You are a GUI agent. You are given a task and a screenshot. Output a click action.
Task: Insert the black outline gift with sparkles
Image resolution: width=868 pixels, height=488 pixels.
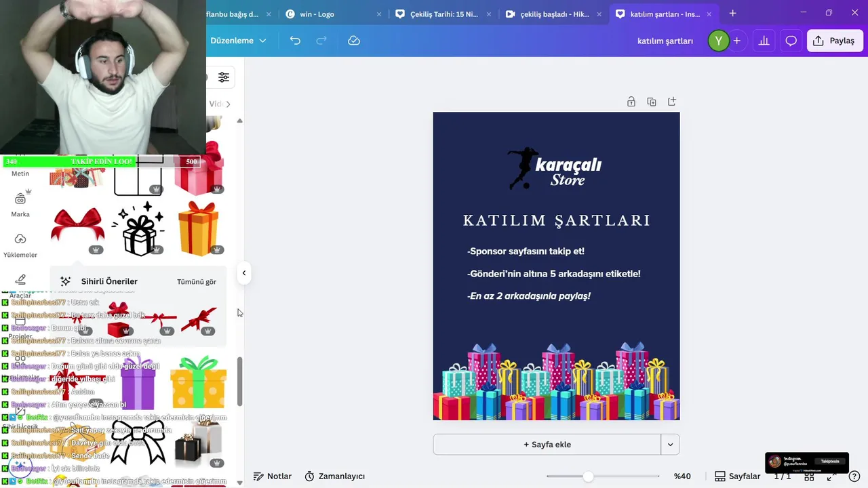138,228
